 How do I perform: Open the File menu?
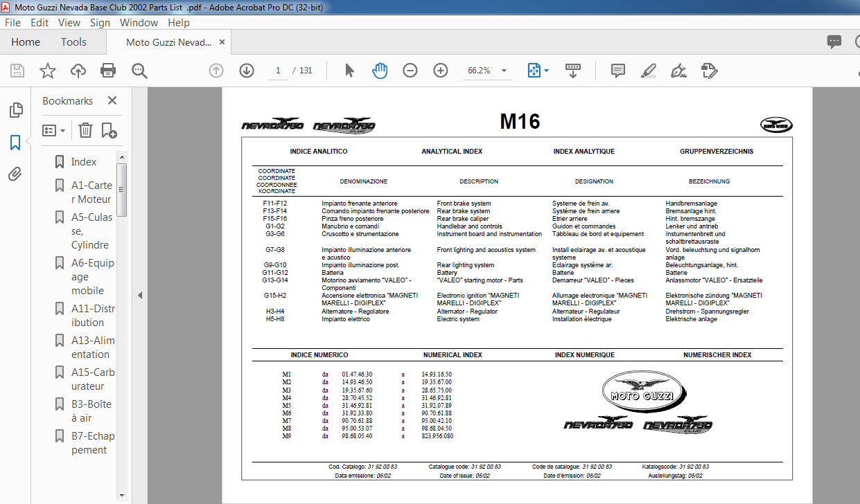tap(12, 22)
